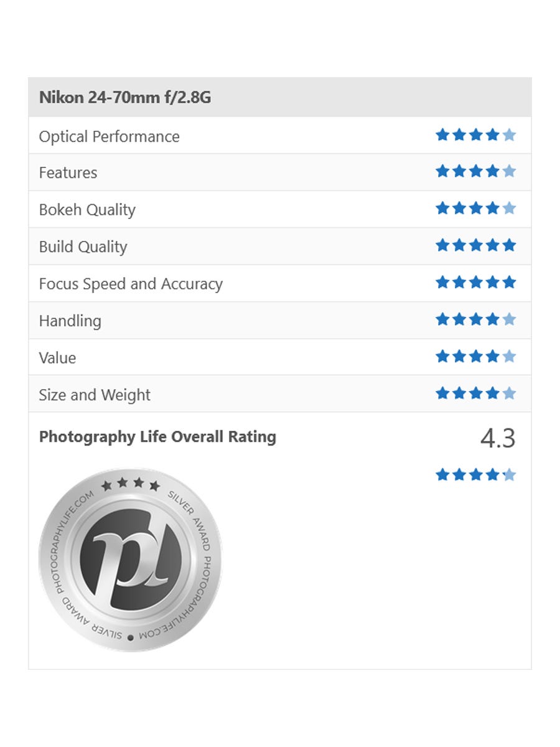Select the Nikon 24-70mm f/2.8G heading
Viewport: 560px width, 747px height.
tap(125, 98)
